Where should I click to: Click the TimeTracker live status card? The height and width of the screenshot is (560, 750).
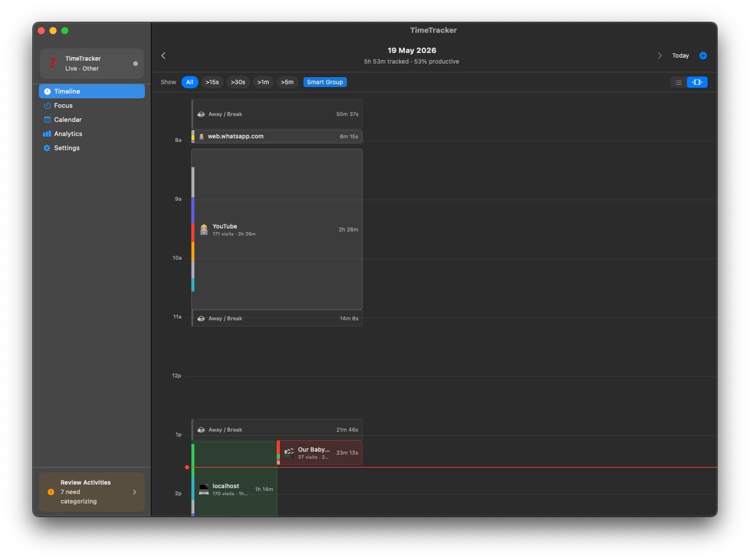(x=92, y=64)
